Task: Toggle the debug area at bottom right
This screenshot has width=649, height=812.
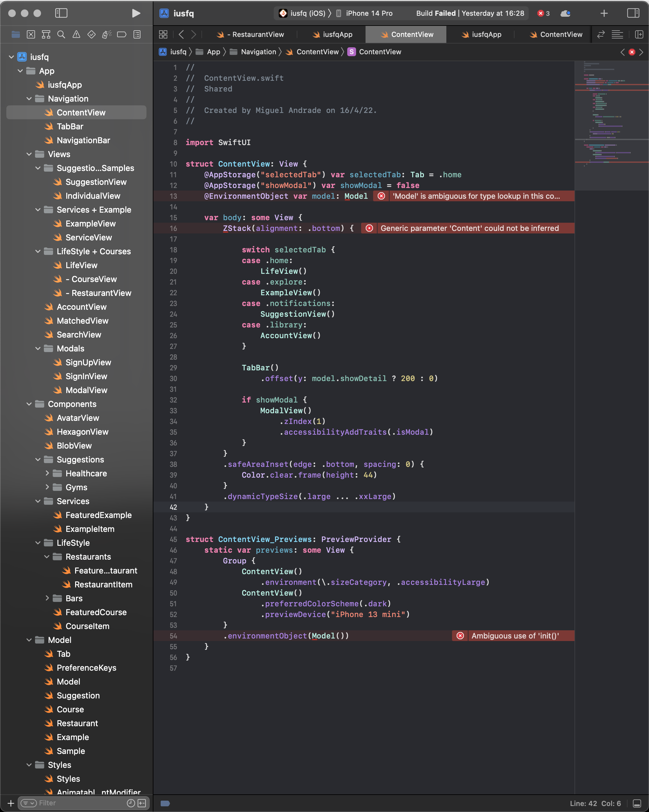Action: (637, 803)
